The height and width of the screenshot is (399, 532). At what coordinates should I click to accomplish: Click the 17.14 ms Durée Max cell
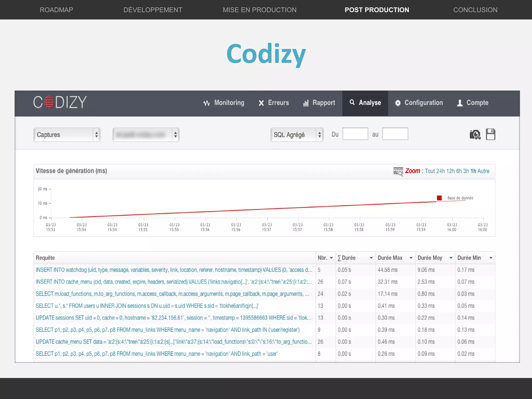[x=388, y=294]
